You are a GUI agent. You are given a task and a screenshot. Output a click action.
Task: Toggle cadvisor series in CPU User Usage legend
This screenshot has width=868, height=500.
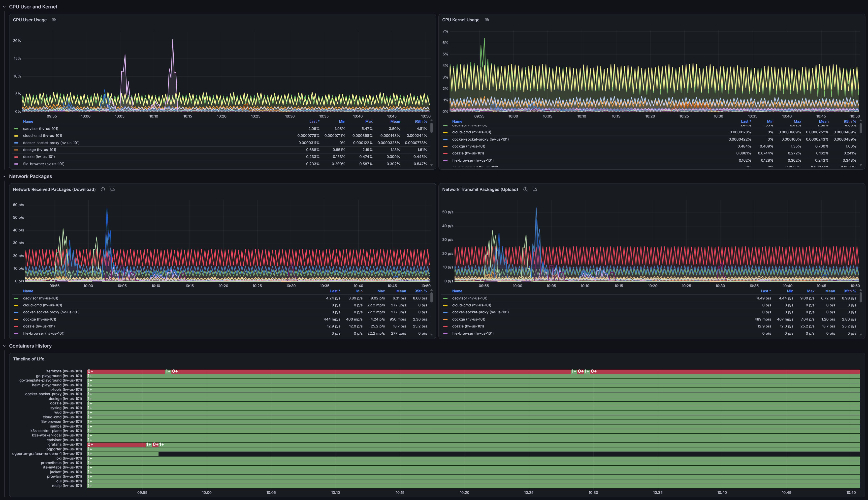coord(40,129)
